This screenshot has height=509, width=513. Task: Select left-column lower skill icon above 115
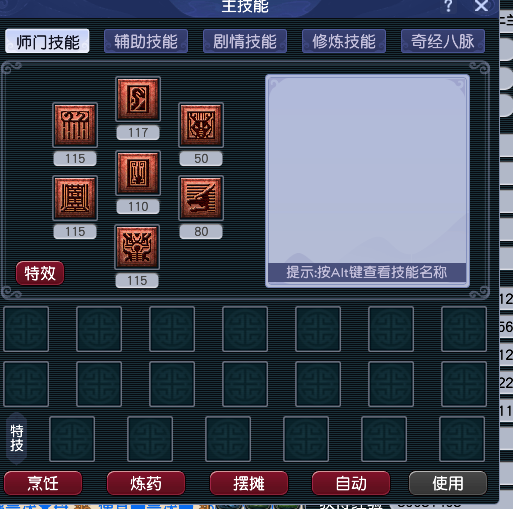(x=75, y=198)
